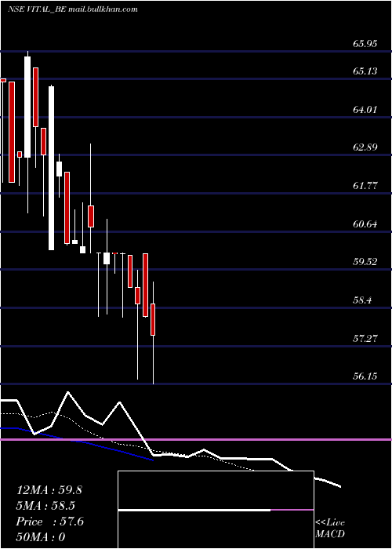Click the 61.77 price level label

tap(365, 186)
